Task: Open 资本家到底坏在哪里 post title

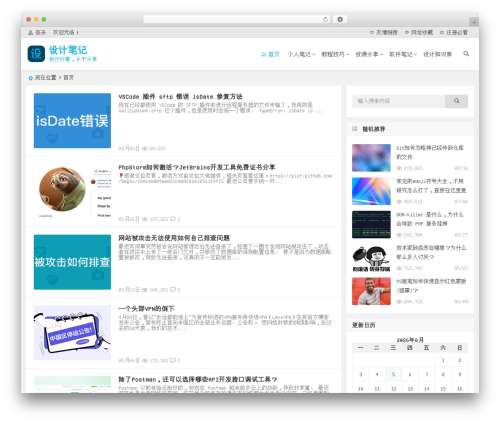Action: point(431,252)
